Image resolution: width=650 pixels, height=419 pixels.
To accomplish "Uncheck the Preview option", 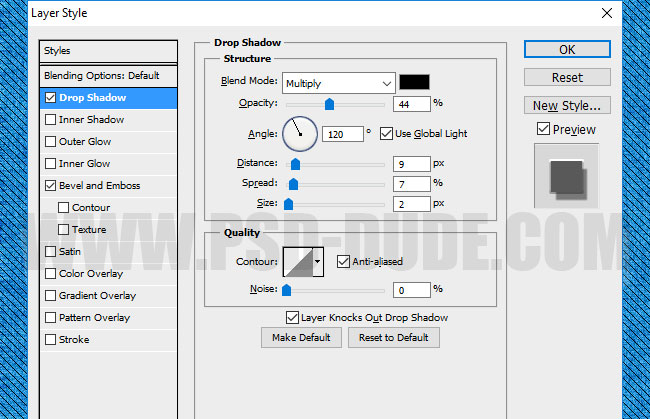I will 543,129.
